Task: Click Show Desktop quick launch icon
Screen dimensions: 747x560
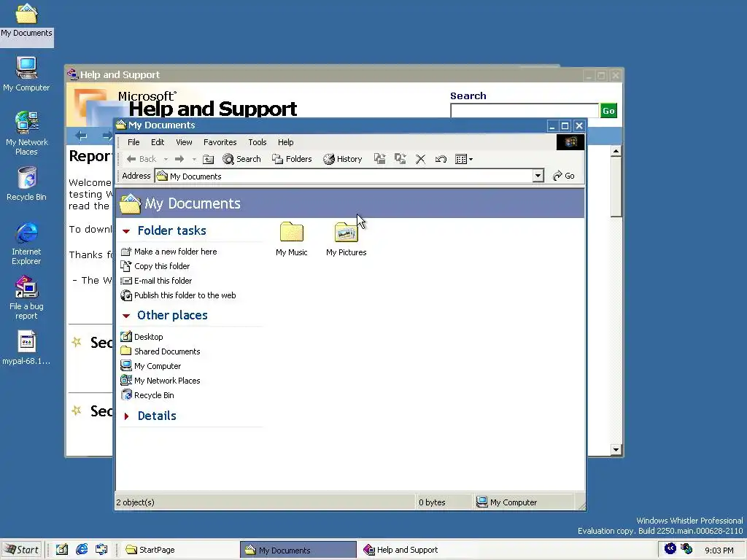Action: [x=62, y=550]
